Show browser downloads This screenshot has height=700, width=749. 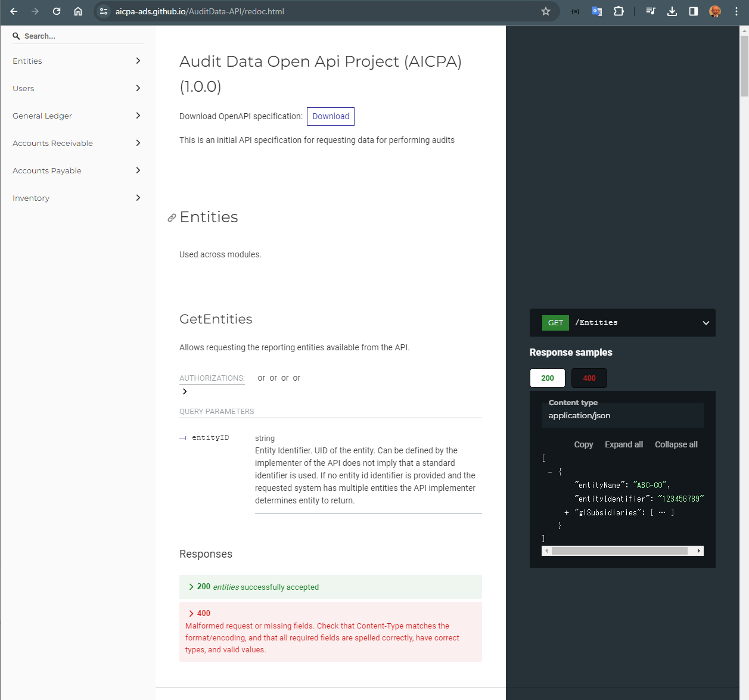click(x=672, y=11)
